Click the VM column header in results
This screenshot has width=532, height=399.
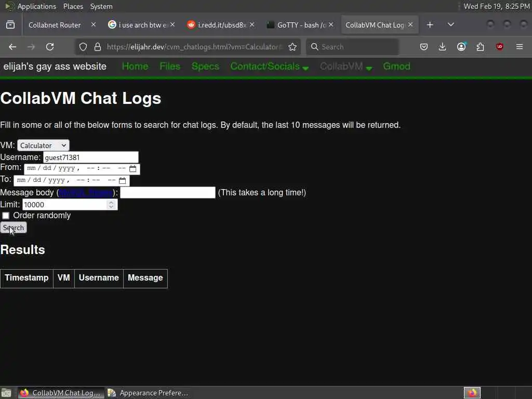point(64,278)
